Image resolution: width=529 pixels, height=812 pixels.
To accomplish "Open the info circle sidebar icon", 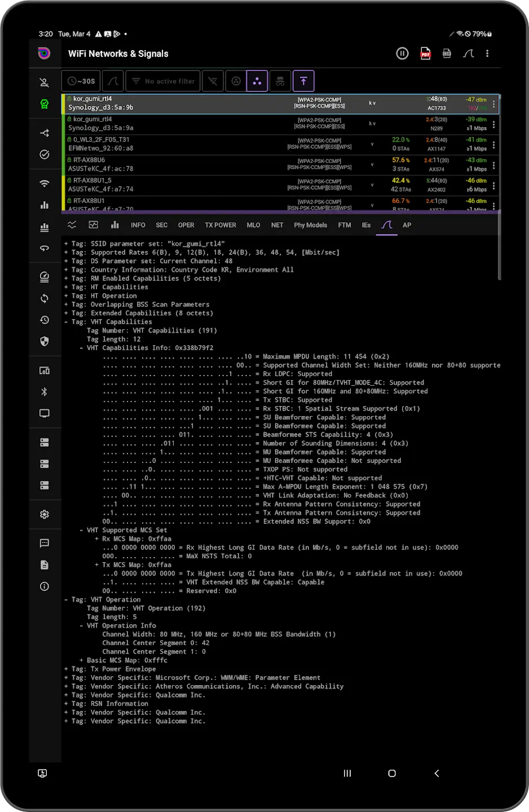I will [x=45, y=586].
